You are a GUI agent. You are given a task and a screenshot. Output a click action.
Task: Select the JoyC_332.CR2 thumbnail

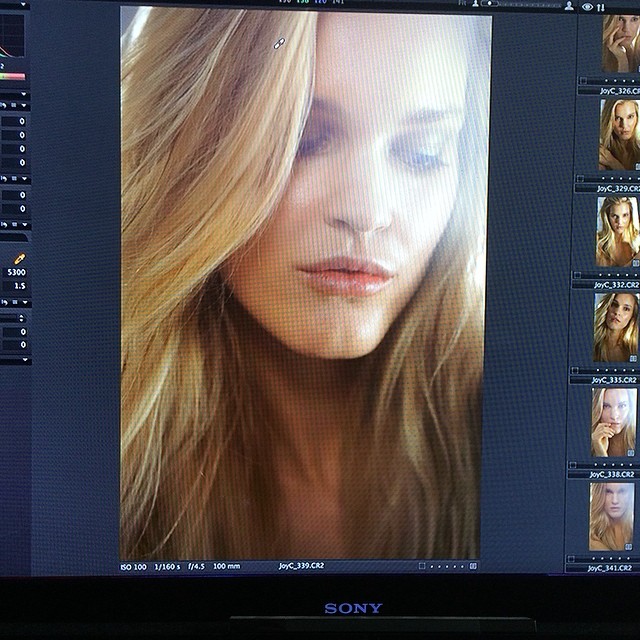(618, 231)
